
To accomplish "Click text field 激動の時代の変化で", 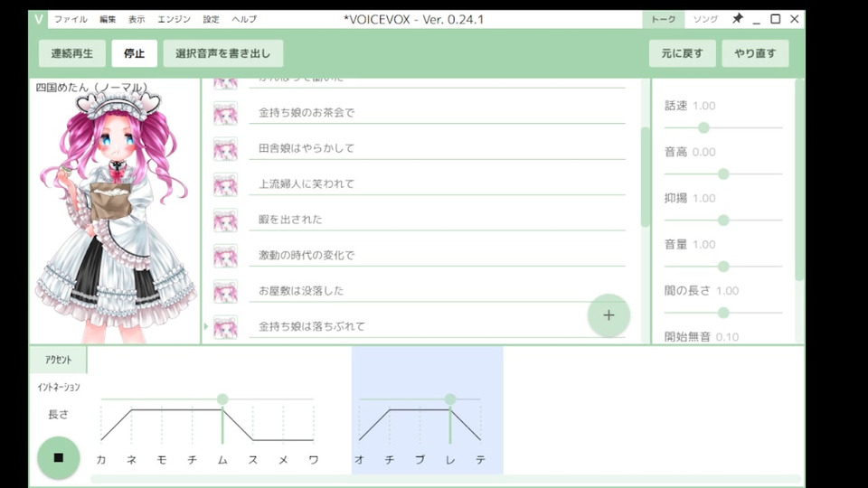I will coord(438,255).
